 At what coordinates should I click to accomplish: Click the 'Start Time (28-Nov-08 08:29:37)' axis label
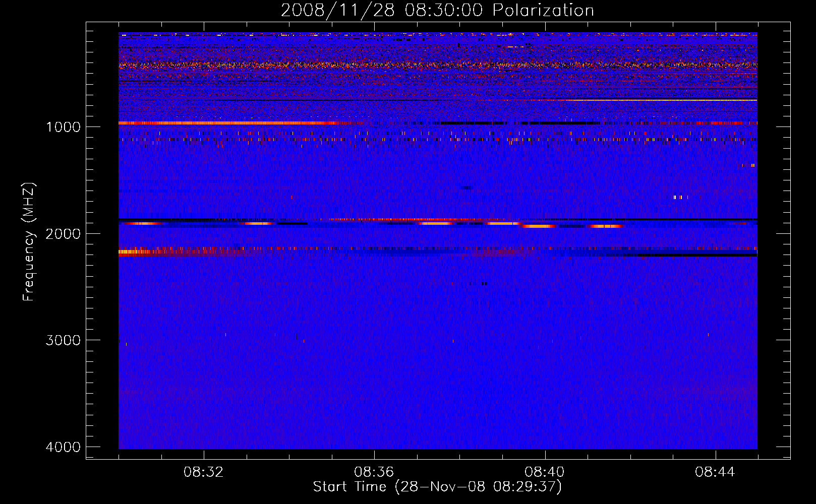(x=437, y=487)
